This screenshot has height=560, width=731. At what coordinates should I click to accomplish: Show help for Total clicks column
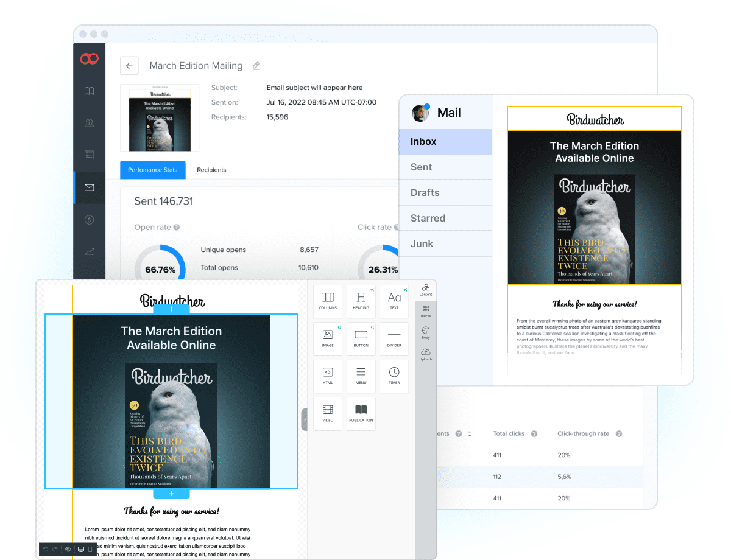[534, 434]
